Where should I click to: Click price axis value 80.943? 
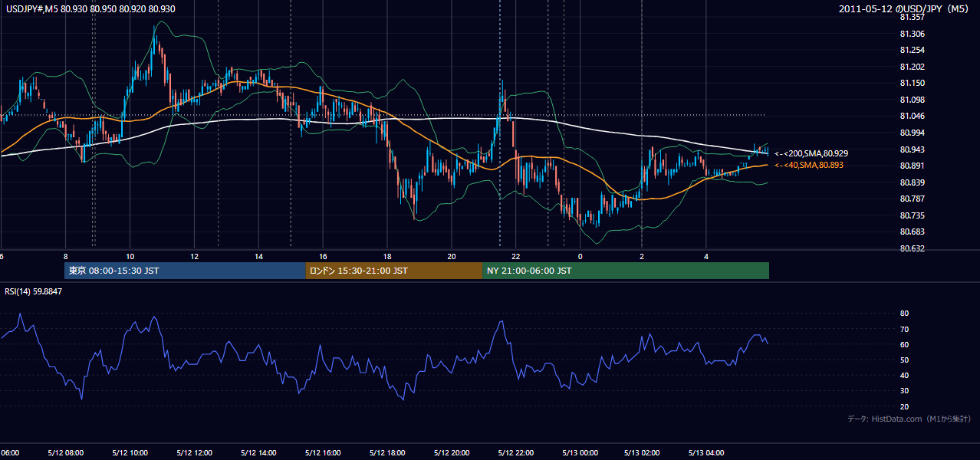click(x=912, y=149)
